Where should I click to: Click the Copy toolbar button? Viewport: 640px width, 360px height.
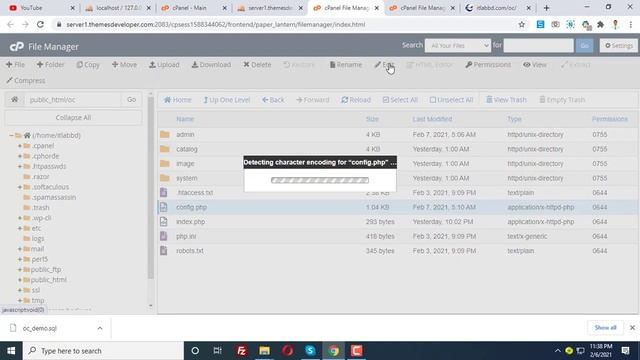click(x=88, y=64)
